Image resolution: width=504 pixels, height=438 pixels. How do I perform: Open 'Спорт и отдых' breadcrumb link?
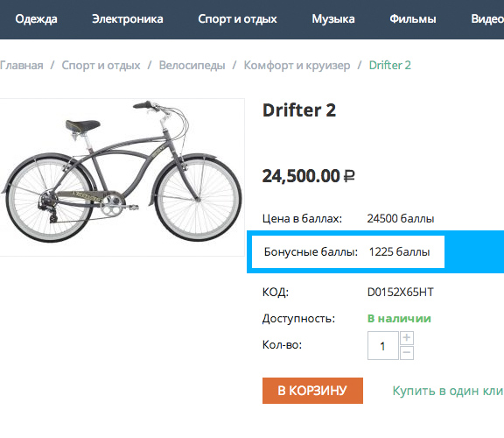(x=101, y=66)
